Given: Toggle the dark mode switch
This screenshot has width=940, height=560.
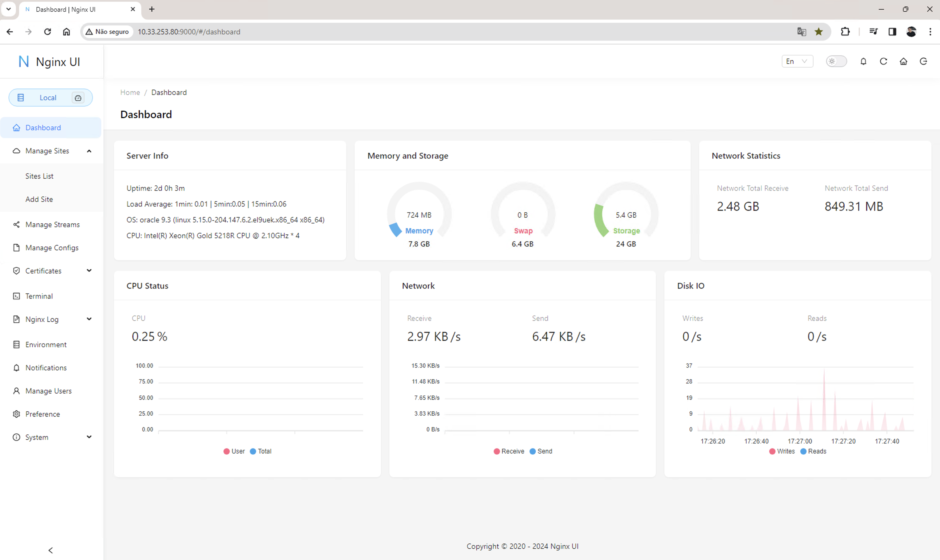Looking at the screenshot, I should [836, 61].
